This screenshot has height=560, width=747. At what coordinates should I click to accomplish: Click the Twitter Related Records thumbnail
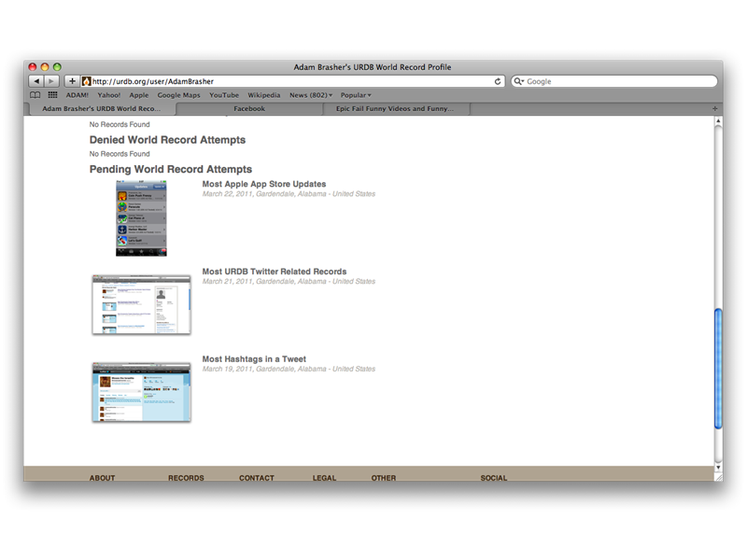point(142,305)
